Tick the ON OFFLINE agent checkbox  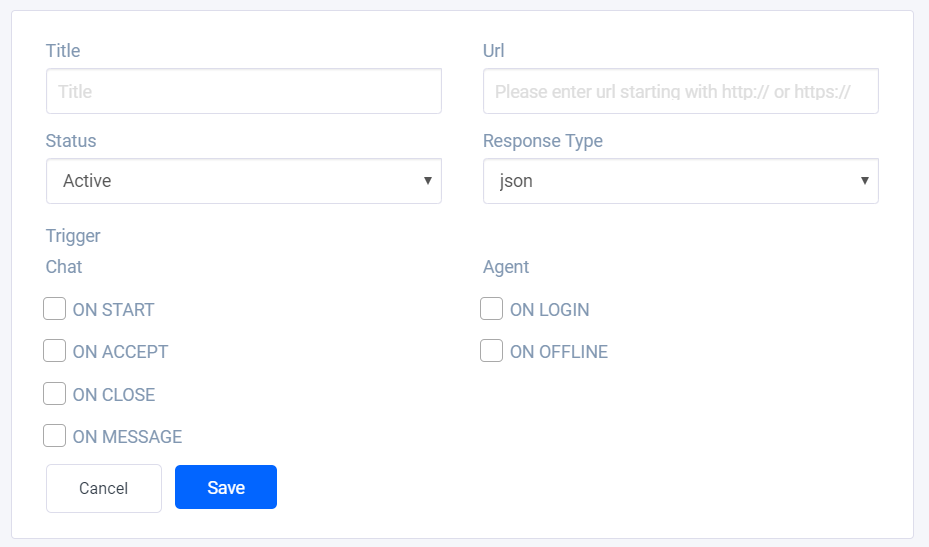[491, 351]
